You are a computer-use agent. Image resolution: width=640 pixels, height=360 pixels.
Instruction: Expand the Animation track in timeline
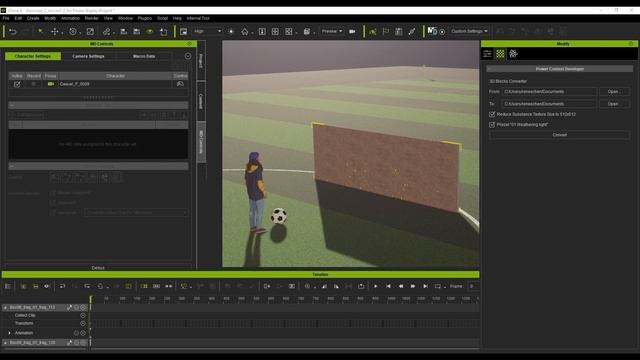[9, 333]
